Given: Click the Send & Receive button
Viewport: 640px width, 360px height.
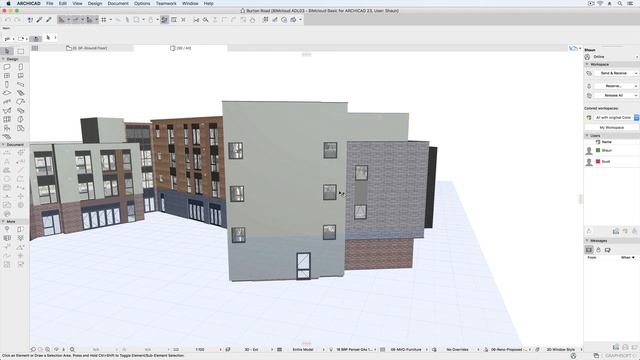Looking at the screenshot, I should (613, 73).
